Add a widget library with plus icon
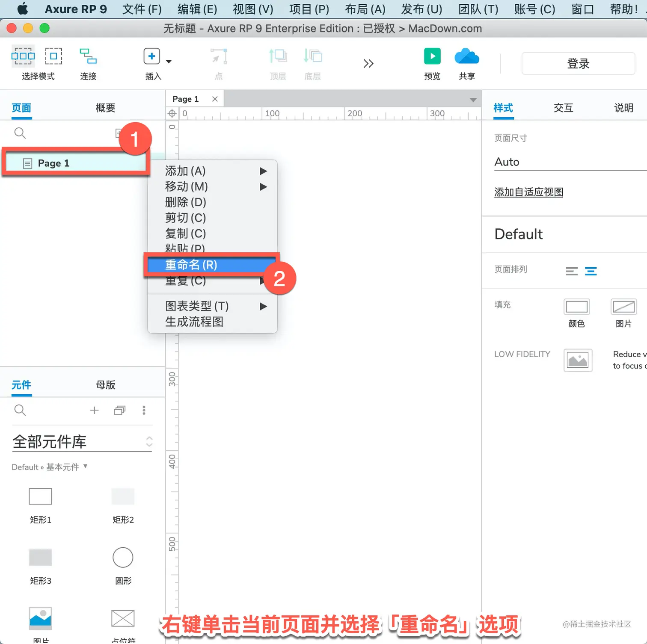The image size is (647, 644). click(95, 410)
